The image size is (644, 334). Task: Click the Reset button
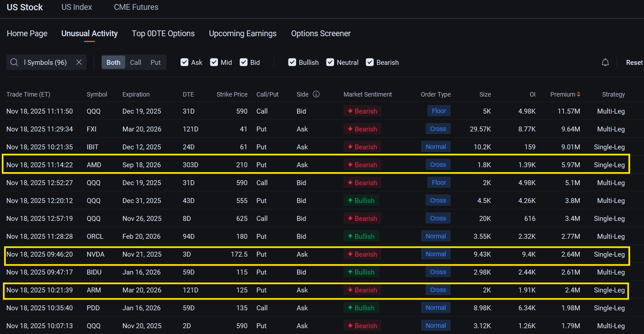635,62
